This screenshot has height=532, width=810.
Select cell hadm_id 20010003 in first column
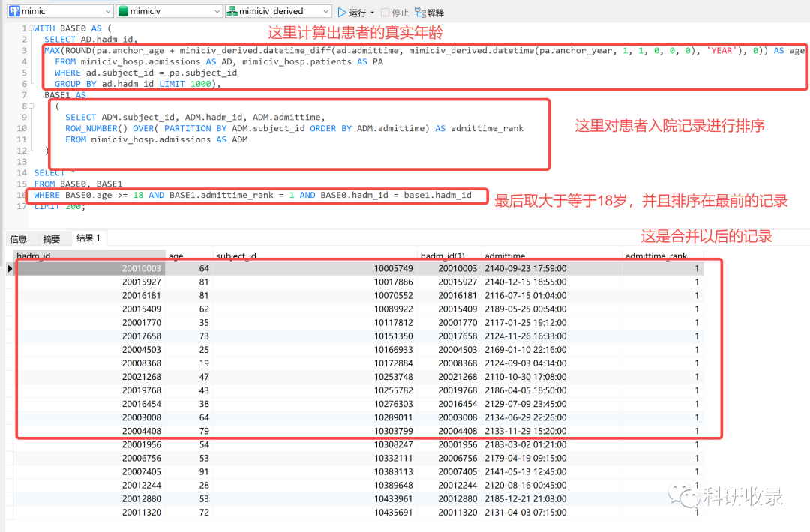[x=89, y=268]
